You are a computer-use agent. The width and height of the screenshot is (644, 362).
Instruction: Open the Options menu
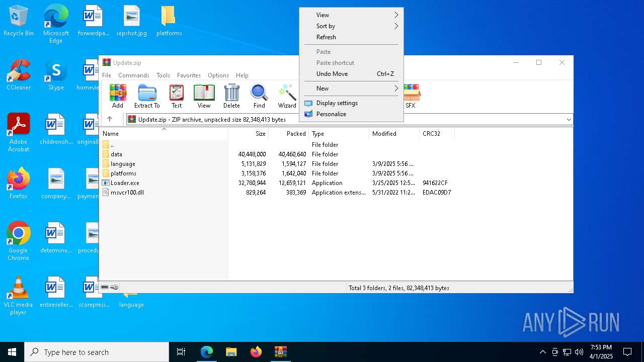(218, 75)
